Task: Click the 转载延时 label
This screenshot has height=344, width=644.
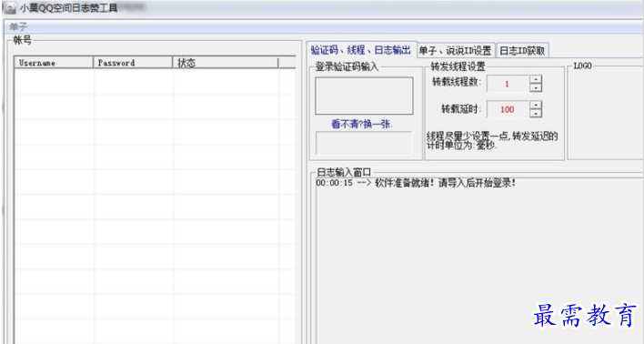Action: (x=461, y=109)
